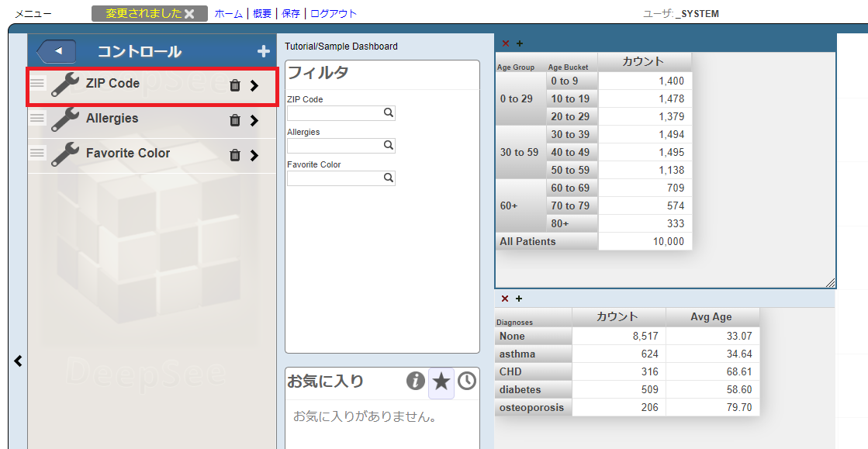Dismiss the 変更されました notification
The height and width of the screenshot is (449, 868).
[x=189, y=14]
